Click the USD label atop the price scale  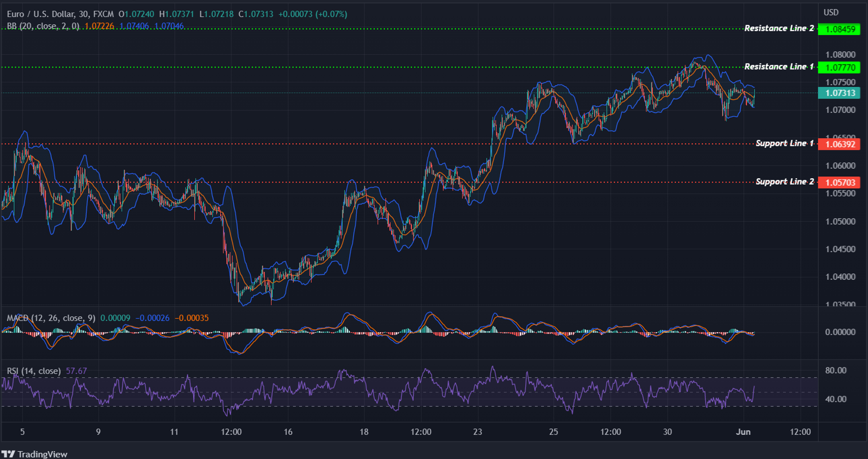tap(831, 12)
